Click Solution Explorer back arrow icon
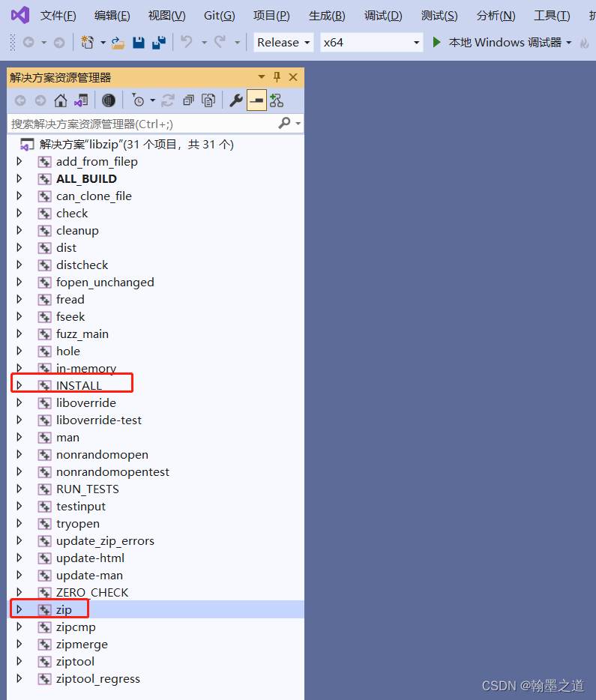 click(20, 100)
